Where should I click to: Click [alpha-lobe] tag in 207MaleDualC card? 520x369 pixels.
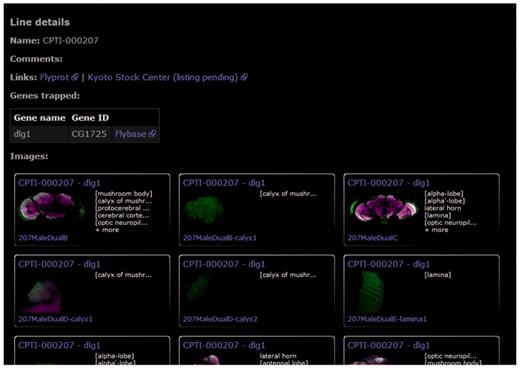point(444,194)
